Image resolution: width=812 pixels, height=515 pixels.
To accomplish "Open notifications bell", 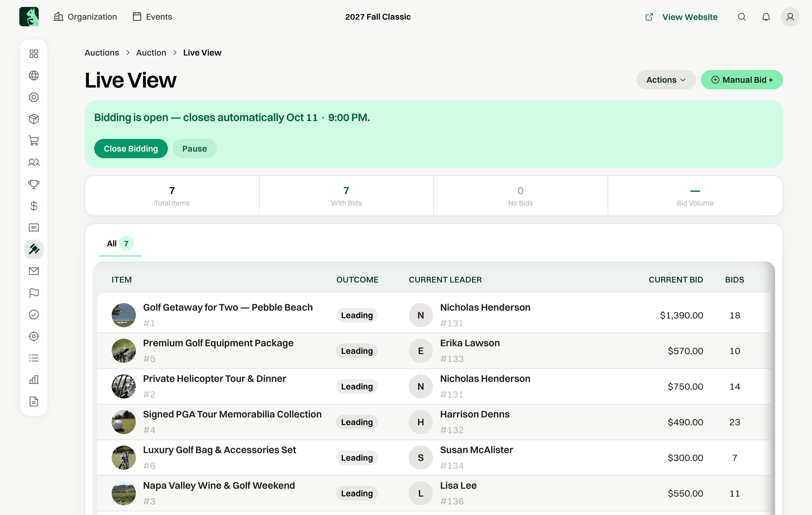I will pos(766,17).
